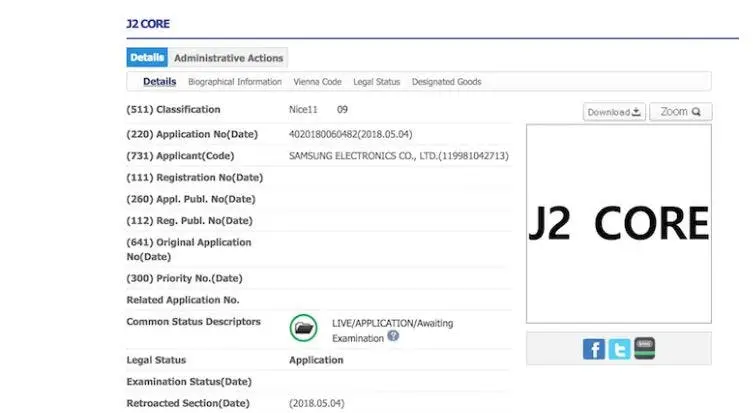Download the trademark image
Image resolution: width=753 pixels, height=413 pixels.
tap(614, 112)
